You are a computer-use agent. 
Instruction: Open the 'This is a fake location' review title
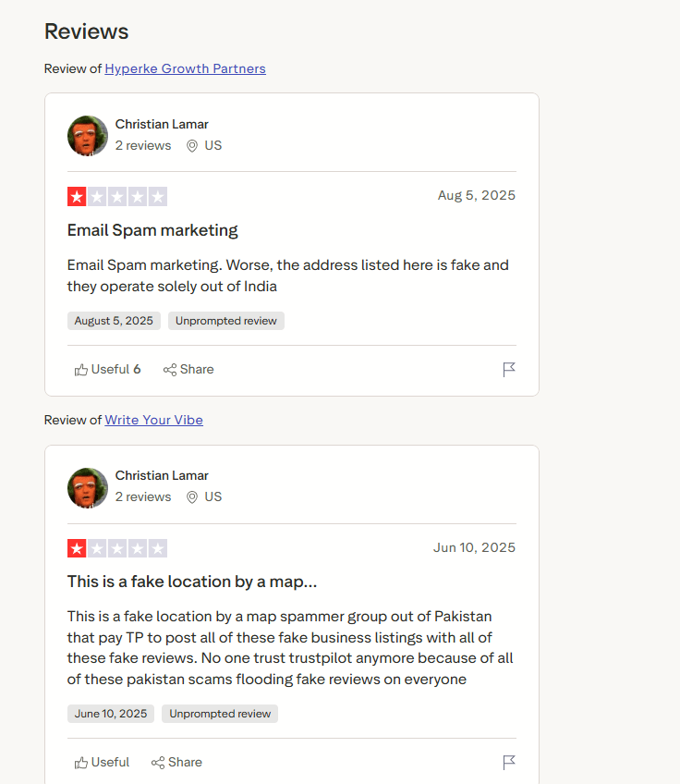[x=192, y=582]
